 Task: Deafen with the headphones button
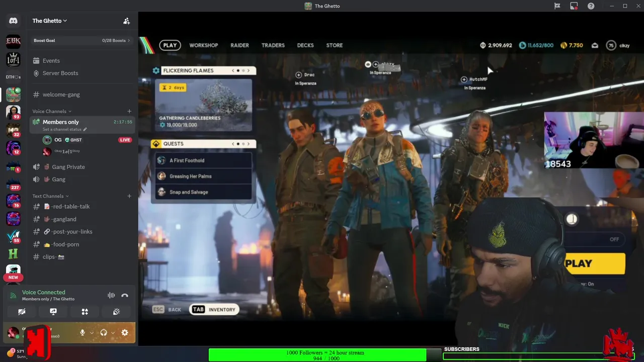(x=103, y=332)
